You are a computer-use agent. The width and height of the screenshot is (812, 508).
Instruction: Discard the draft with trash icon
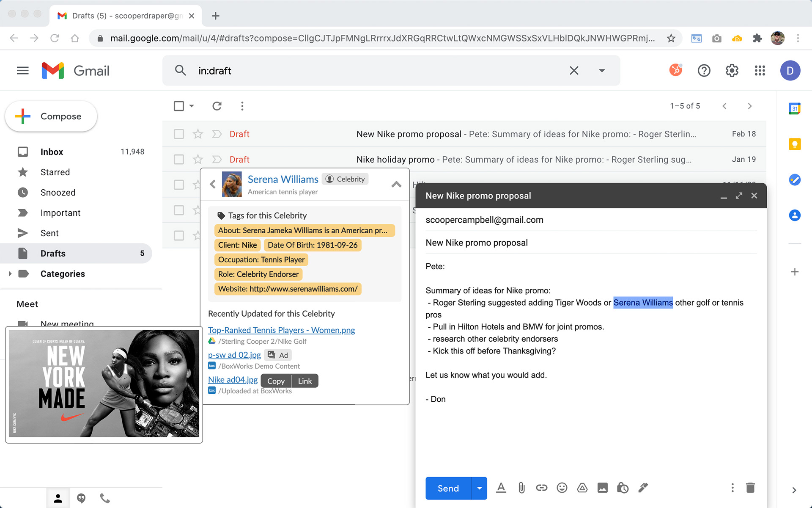pos(751,488)
